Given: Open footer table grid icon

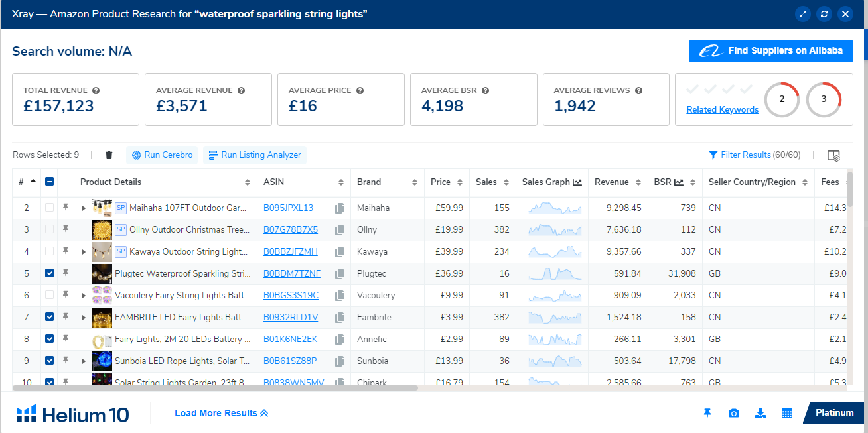Looking at the screenshot, I should pos(787,413).
